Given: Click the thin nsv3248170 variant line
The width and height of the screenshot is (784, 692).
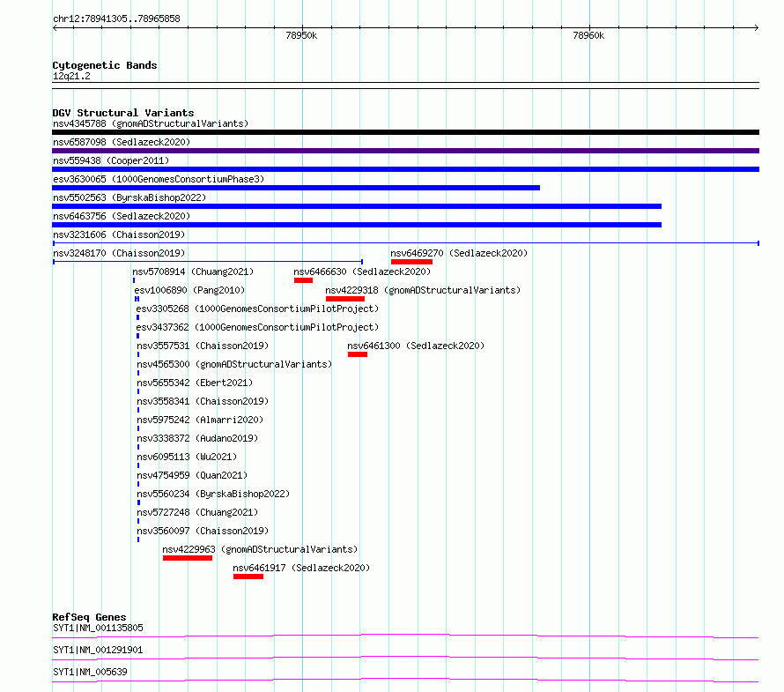Looking at the screenshot, I should [x=208, y=262].
